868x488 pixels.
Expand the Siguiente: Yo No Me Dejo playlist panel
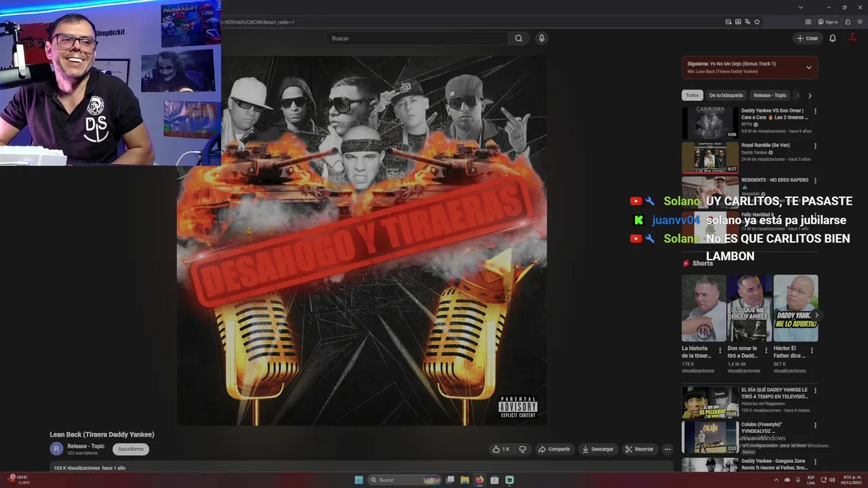pyautogui.click(x=808, y=67)
